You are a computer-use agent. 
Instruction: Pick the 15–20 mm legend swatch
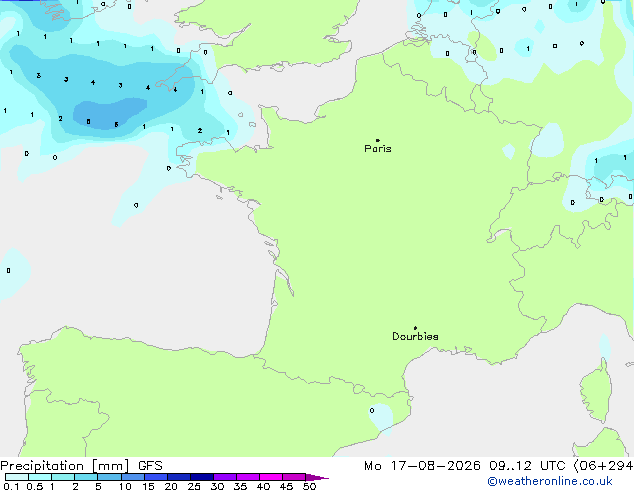(x=156, y=477)
